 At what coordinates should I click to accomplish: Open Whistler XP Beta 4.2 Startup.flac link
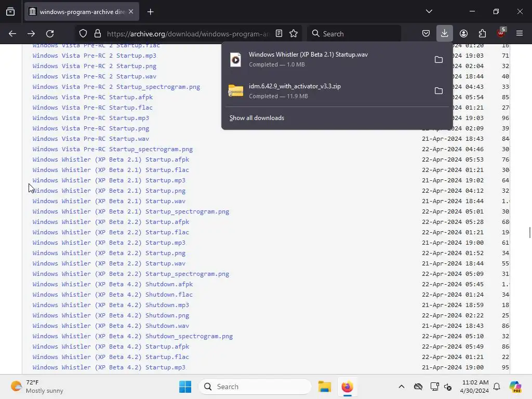[x=111, y=357]
